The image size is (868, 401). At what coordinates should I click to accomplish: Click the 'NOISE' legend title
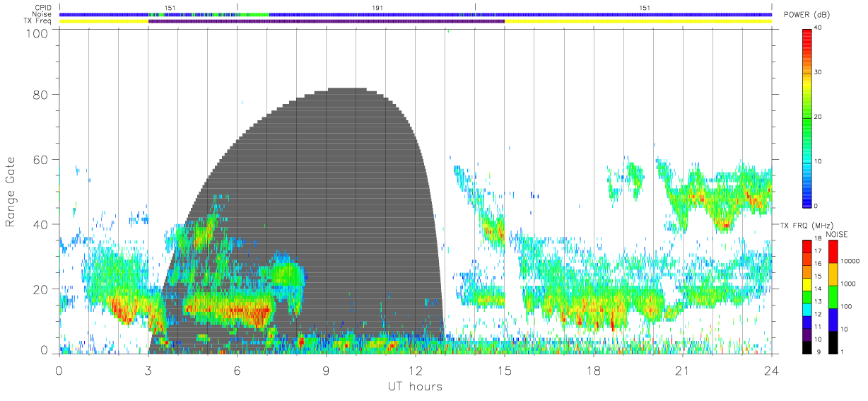point(838,234)
